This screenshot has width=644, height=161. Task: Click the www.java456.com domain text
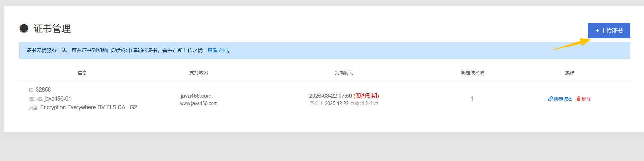[199, 103]
